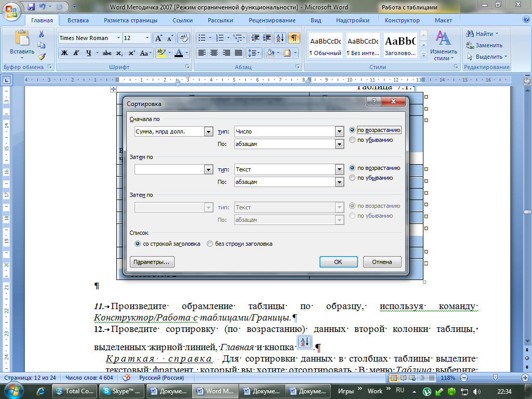This screenshot has height=399, width=532.
Task: Open 'Сумма, млрд долл.' sort column dropdown
Action: pyautogui.click(x=209, y=131)
